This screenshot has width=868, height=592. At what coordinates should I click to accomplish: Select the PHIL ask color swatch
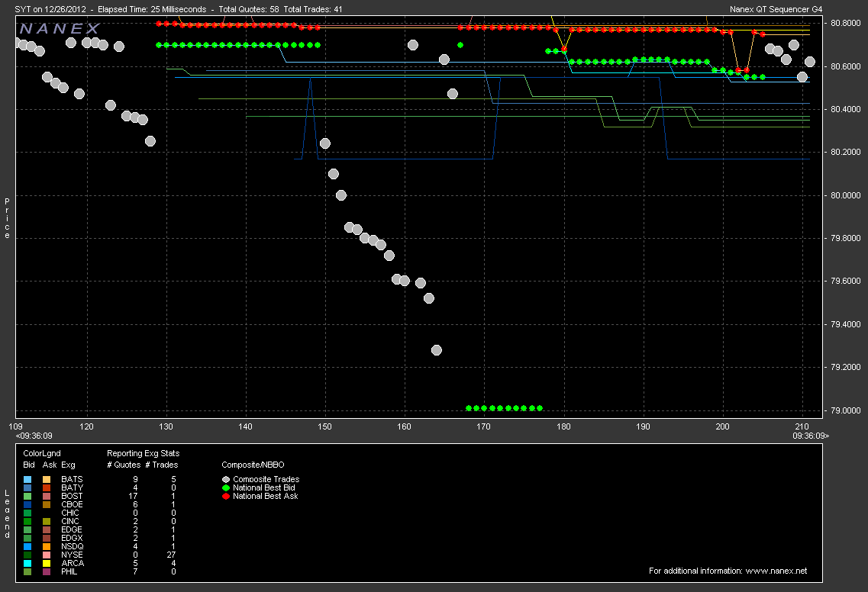(x=47, y=571)
